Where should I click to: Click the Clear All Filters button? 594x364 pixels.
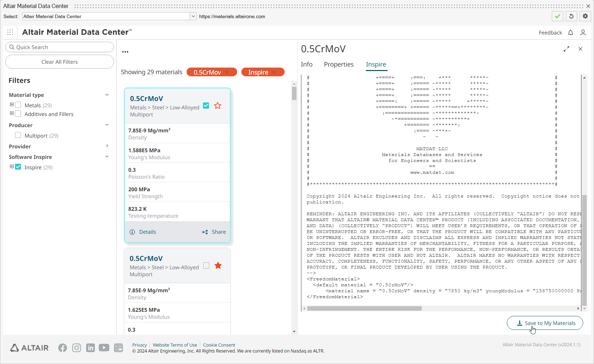coord(60,62)
